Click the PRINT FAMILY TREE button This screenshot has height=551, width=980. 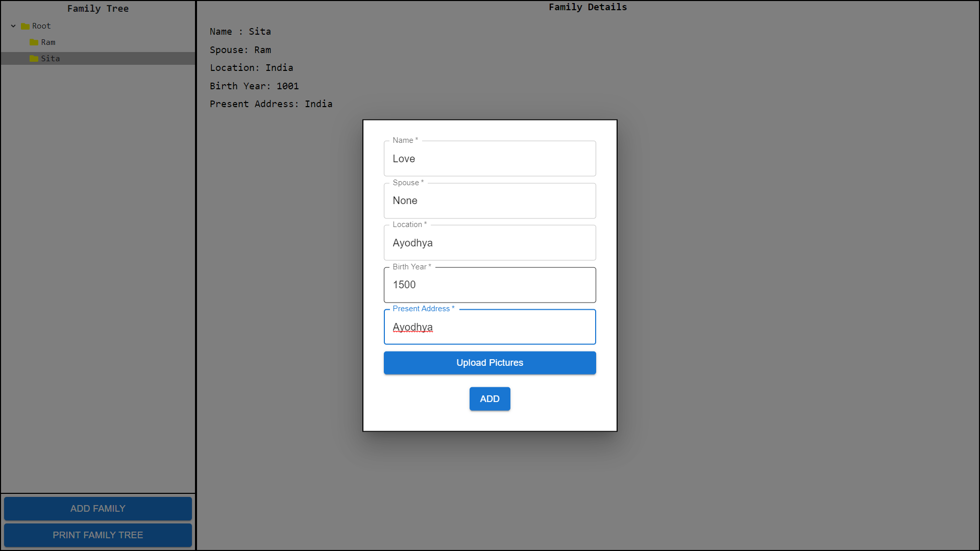pyautogui.click(x=97, y=535)
